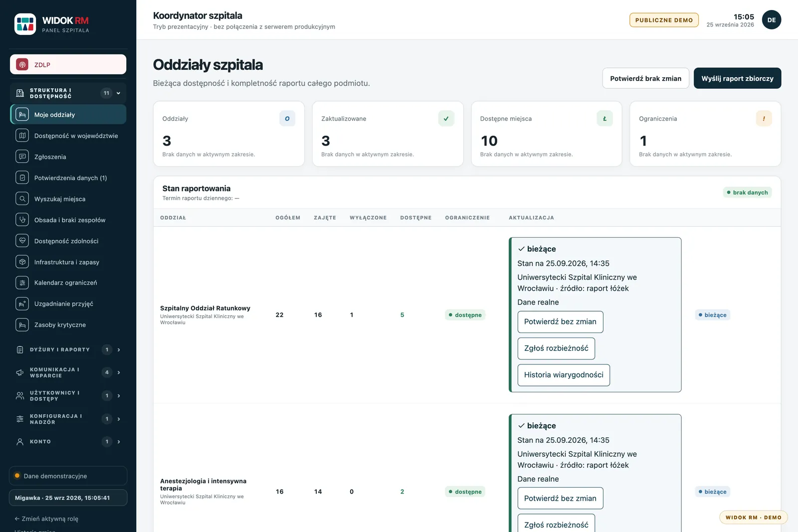Select the Wyszukaj miejsca magnifier icon
798x532 pixels.
pos(22,198)
